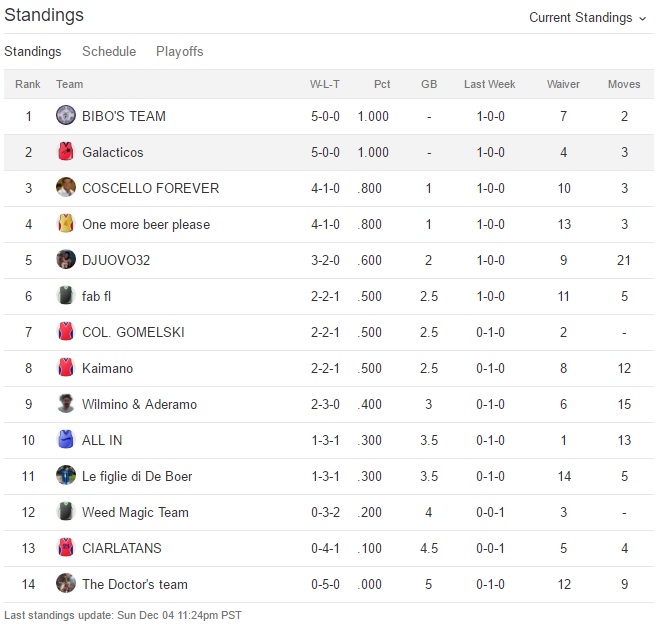Click the Waiver column header
This screenshot has height=626, width=661.
click(563, 84)
